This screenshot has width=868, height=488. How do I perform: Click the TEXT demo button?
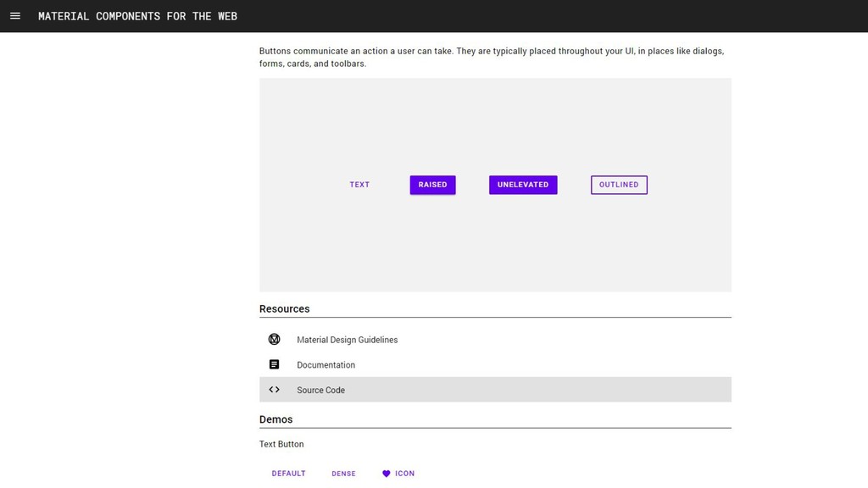(359, 185)
